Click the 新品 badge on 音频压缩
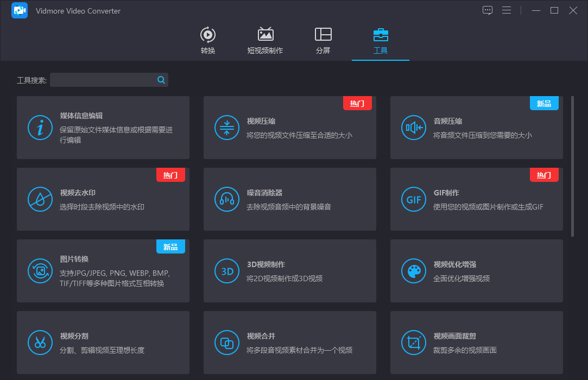The image size is (588, 380). click(x=544, y=103)
